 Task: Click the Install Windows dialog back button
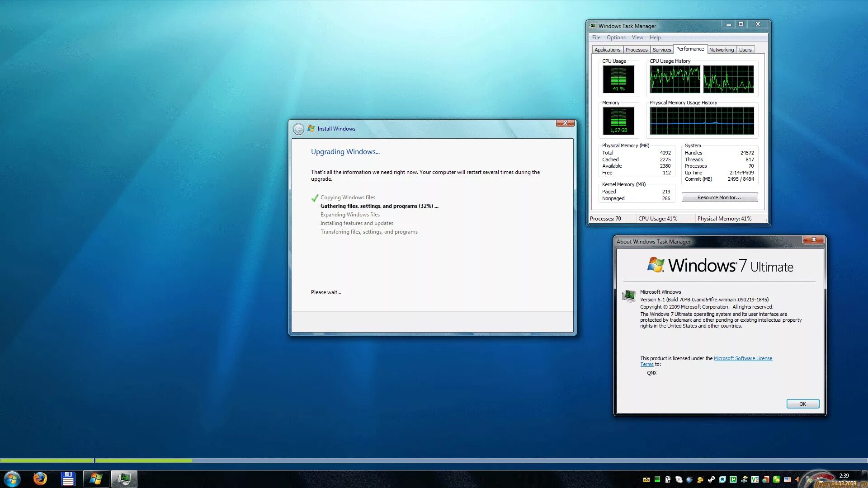pos(299,129)
